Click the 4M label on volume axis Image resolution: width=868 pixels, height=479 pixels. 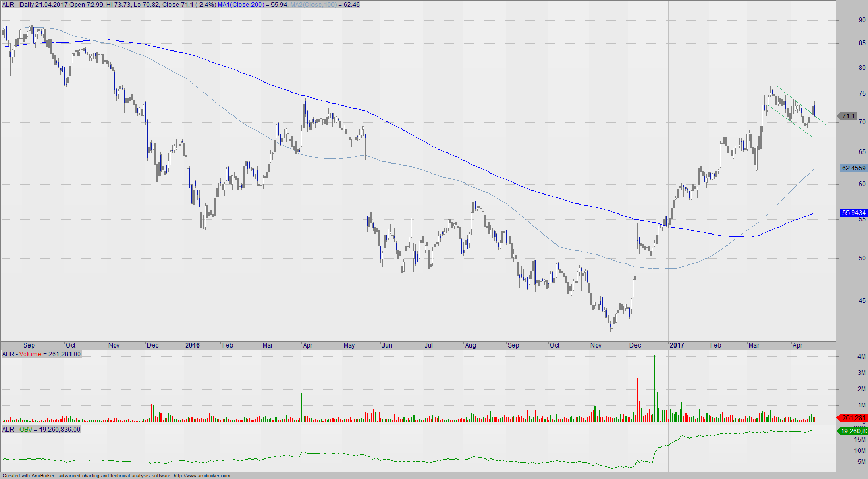coord(861,356)
